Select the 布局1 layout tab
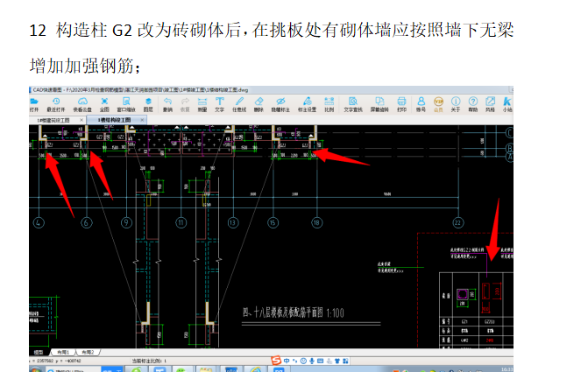588x379 pixels. [x=63, y=353]
